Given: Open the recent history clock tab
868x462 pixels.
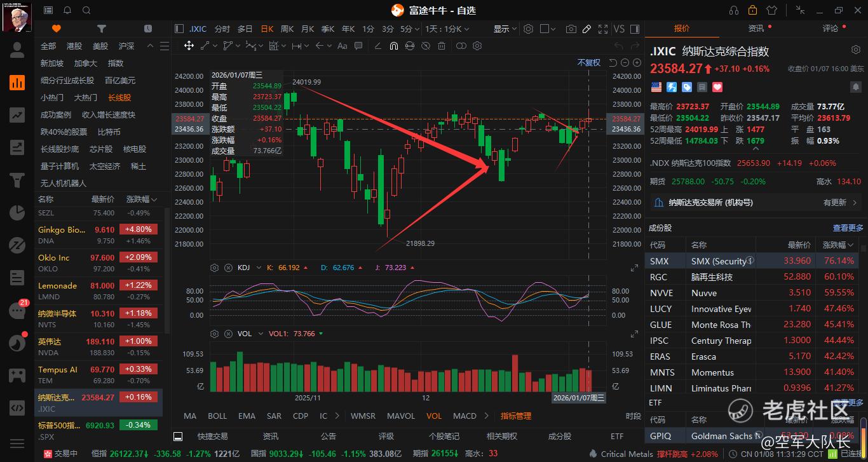Looking at the screenshot, I should (x=148, y=29).
